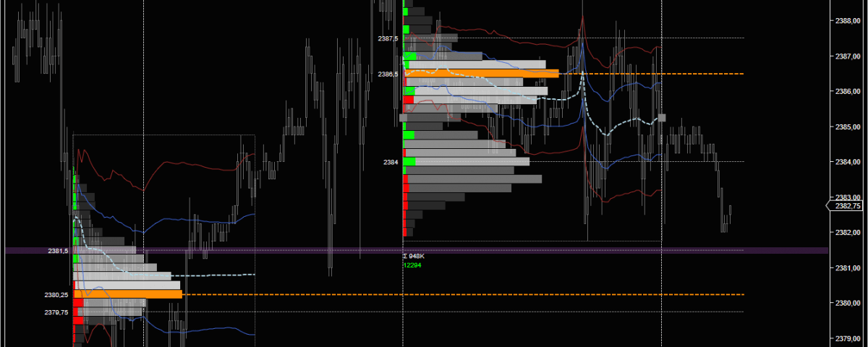
Task: Click the 2380,25 profile level label
Action: point(56,295)
